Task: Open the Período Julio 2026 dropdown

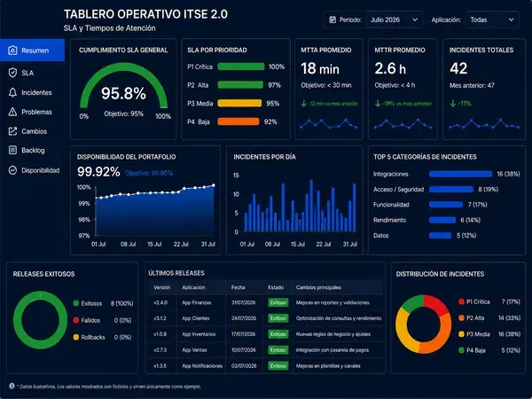Action: [395, 20]
